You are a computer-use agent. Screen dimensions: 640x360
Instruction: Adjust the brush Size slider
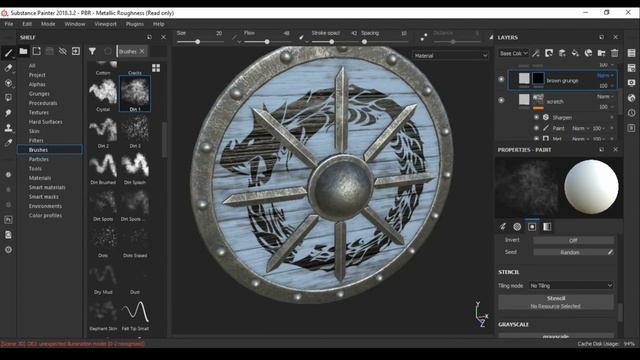[x=200, y=42]
